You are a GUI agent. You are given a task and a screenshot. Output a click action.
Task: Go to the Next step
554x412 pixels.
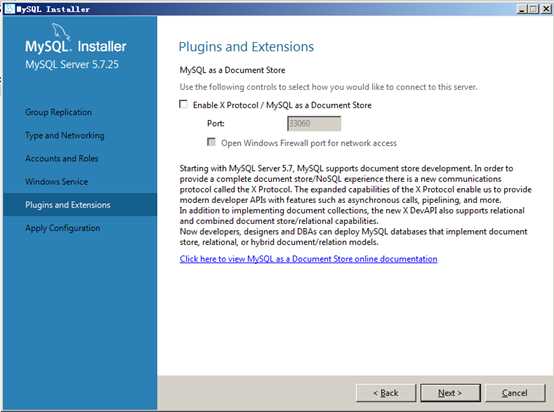[450, 393]
